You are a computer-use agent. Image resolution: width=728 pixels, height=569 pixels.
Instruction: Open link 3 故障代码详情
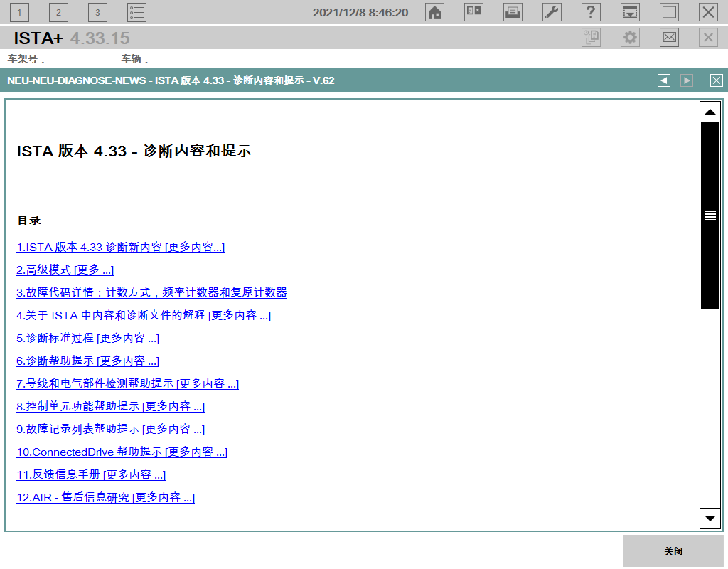coord(151,292)
